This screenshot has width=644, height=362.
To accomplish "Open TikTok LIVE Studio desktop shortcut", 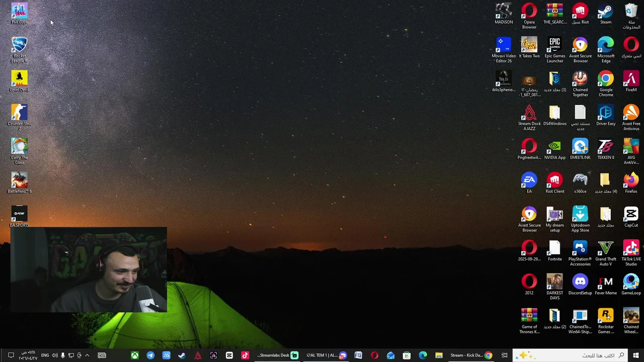I will coord(631,253).
